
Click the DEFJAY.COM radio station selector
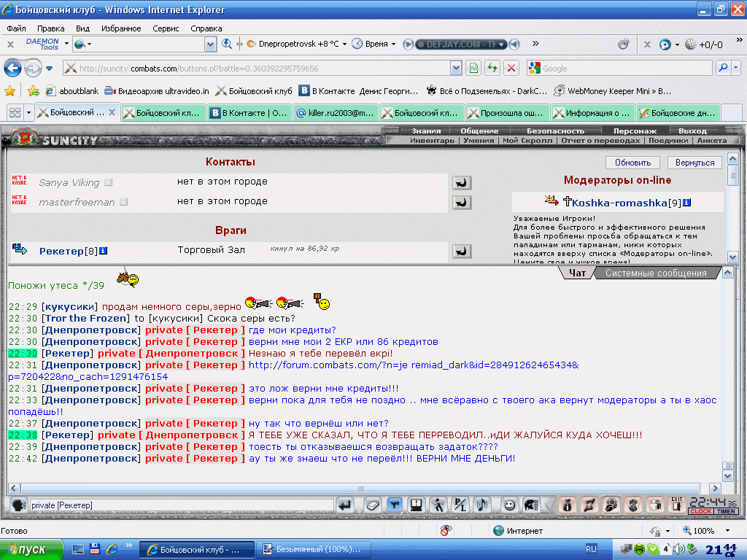click(x=461, y=44)
